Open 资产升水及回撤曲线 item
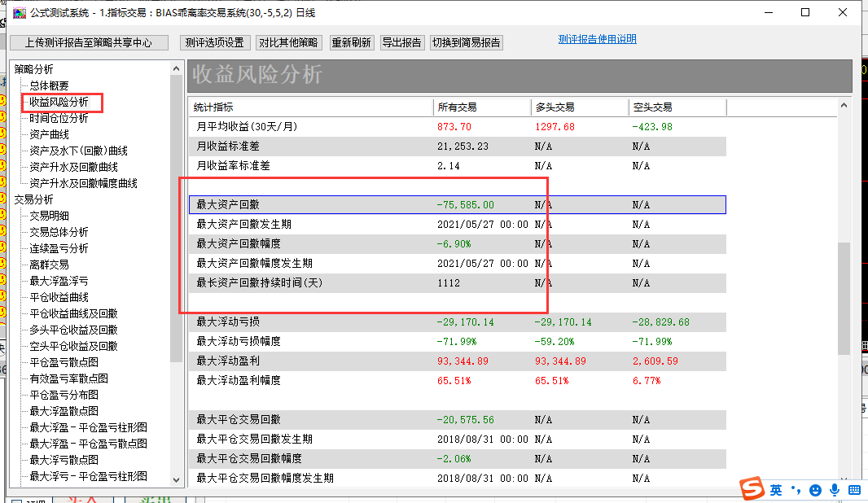This screenshot has height=503, width=868. point(73,167)
